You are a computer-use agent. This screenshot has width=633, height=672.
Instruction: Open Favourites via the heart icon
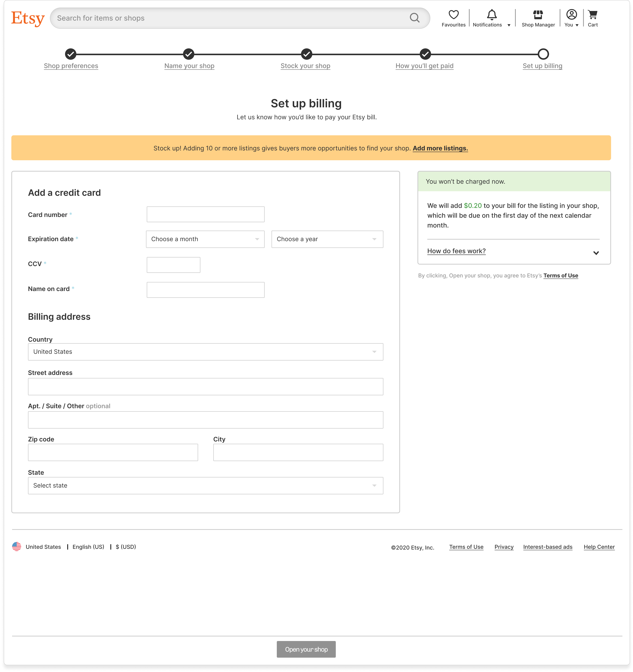(453, 15)
